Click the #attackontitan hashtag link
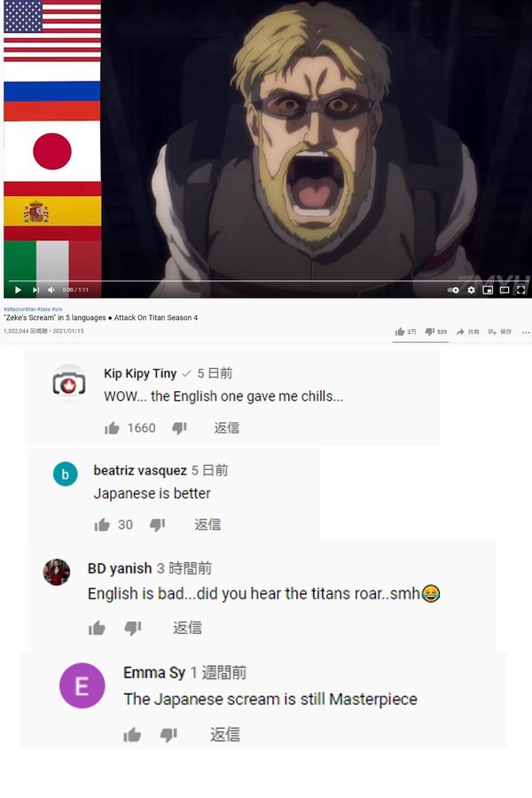Image resolution: width=532 pixels, height=798 pixels. (x=20, y=309)
